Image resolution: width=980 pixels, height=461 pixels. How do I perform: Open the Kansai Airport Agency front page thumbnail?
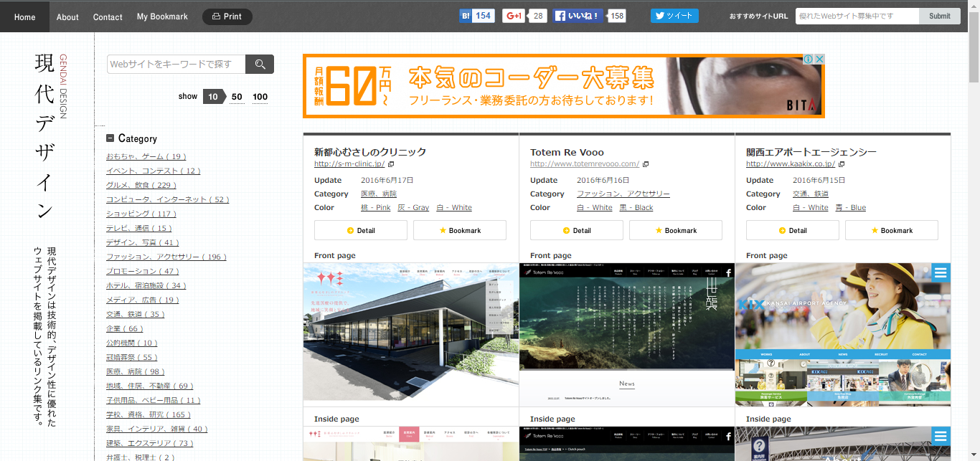tap(842, 334)
